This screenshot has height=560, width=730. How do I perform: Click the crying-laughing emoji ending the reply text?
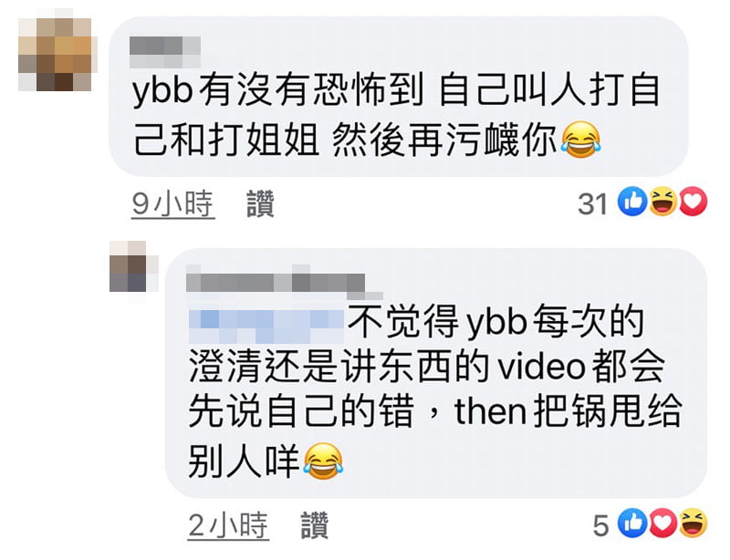point(323,461)
